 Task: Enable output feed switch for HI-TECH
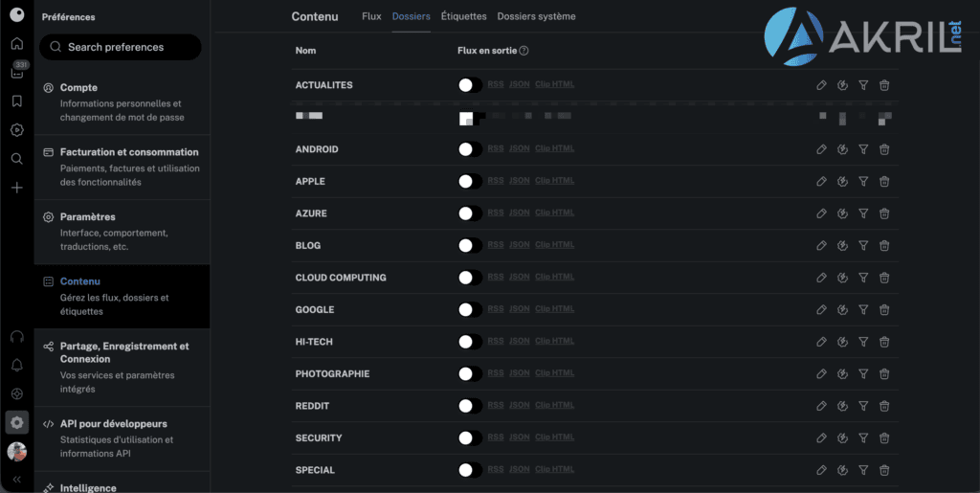point(470,342)
